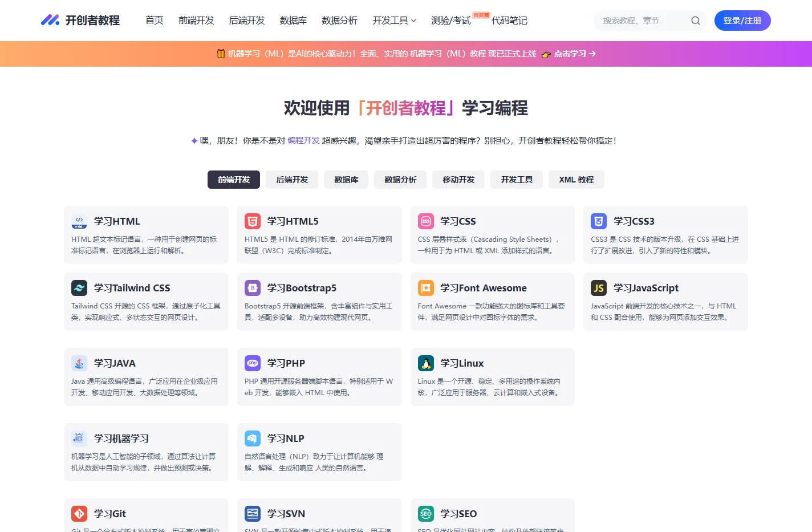Open 后端开发 in the top navigation
This screenshot has height=532, width=812.
point(247,21)
